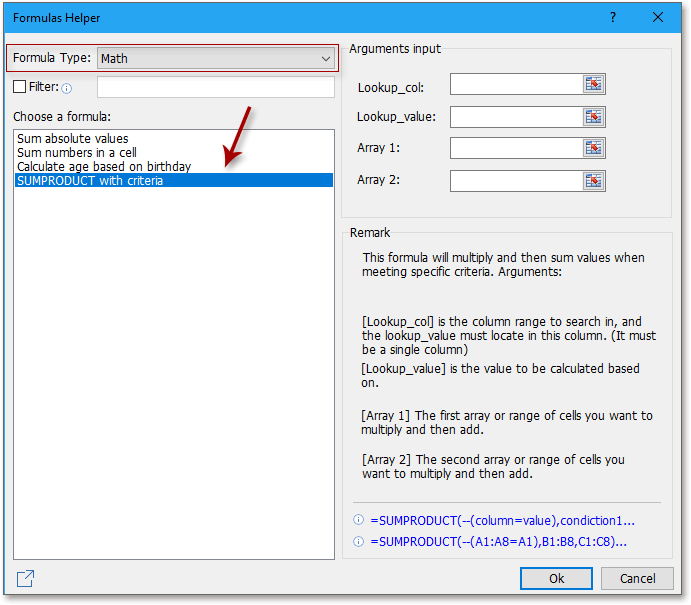Screen dimensions: 691x605
Task: Select 'Sum absolute values' formula
Action: 73,139
